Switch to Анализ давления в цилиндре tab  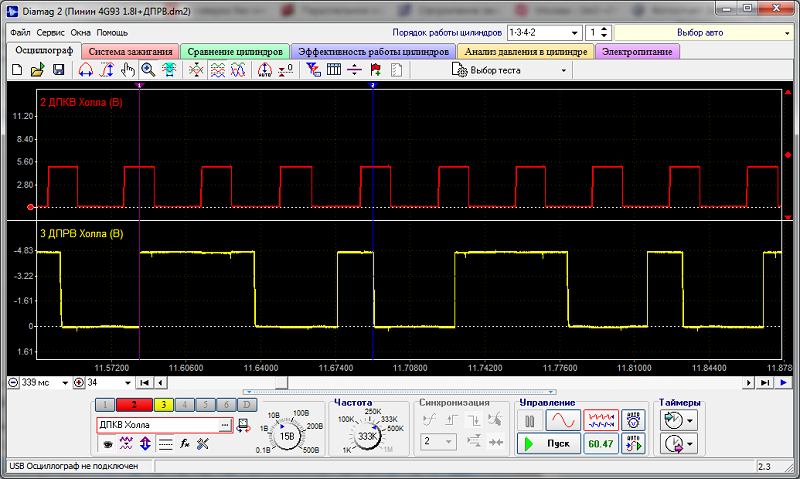pos(526,52)
